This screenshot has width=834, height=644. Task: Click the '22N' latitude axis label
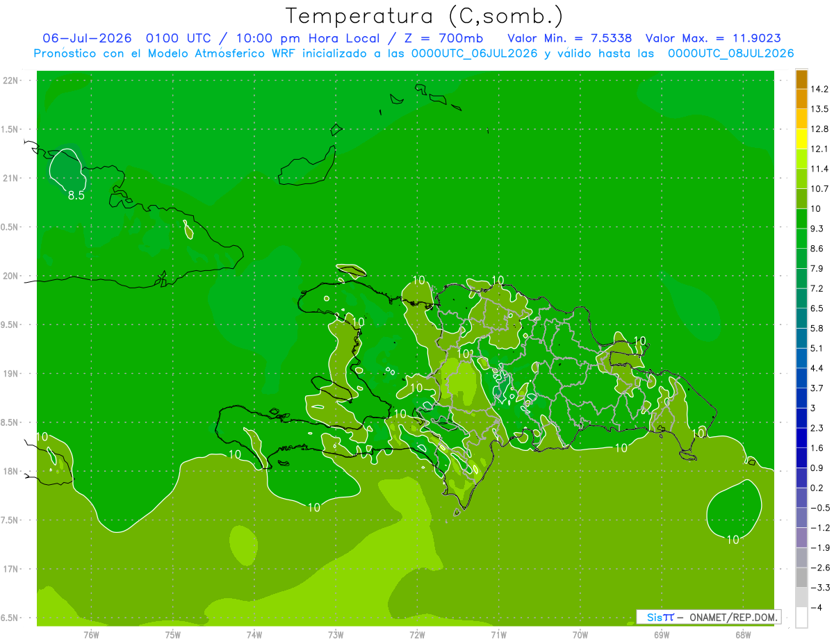(10, 80)
